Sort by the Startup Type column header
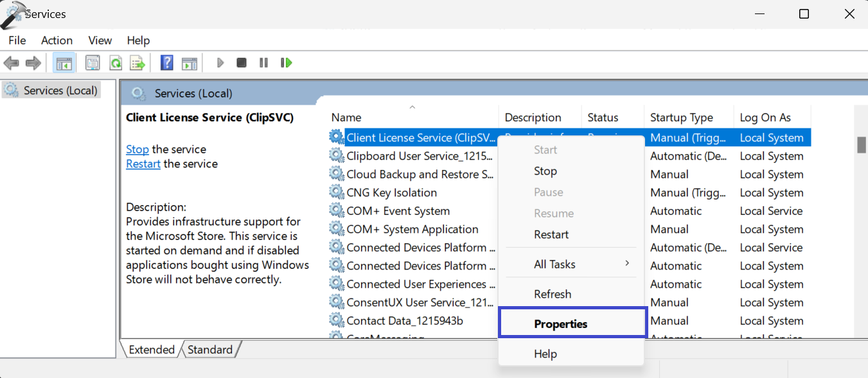 [x=681, y=117]
